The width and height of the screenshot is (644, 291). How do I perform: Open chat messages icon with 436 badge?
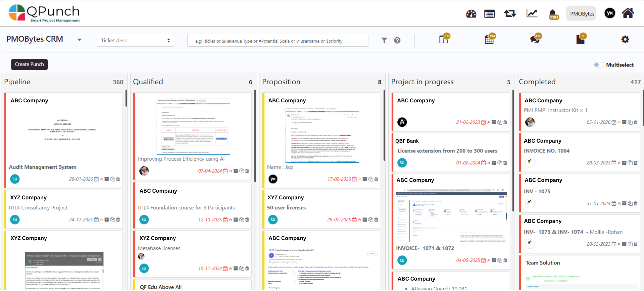[x=535, y=40]
